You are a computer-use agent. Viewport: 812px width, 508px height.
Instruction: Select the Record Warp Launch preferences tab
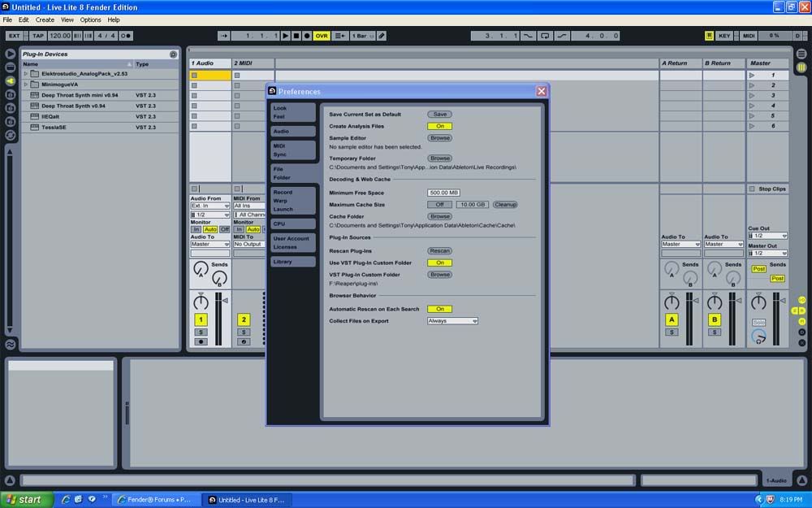(x=292, y=201)
